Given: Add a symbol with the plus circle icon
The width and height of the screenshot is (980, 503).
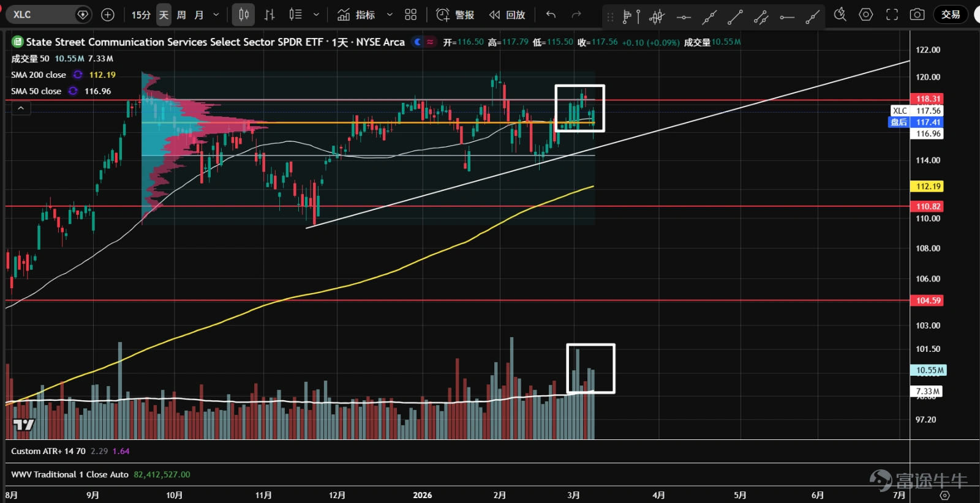Looking at the screenshot, I should pos(108,15).
